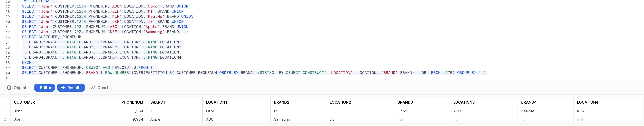The height and width of the screenshot is (126, 644).
Task: Select the PHONENUM column header
Action: (x=132, y=102)
